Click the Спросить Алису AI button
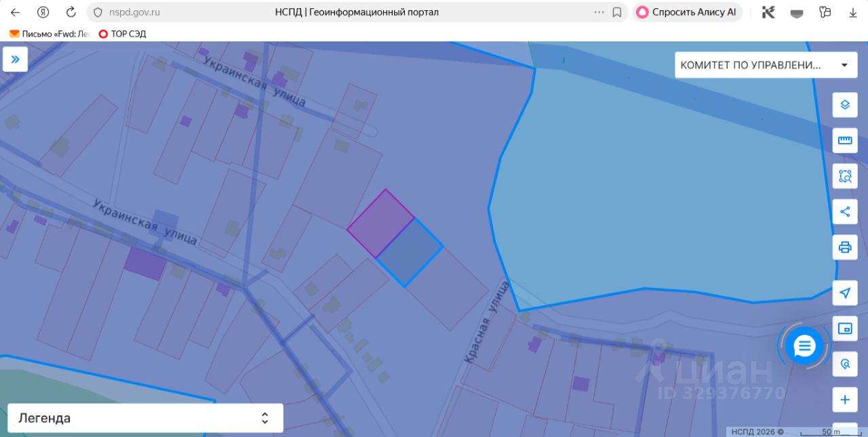868x437 pixels. pyautogui.click(x=687, y=12)
